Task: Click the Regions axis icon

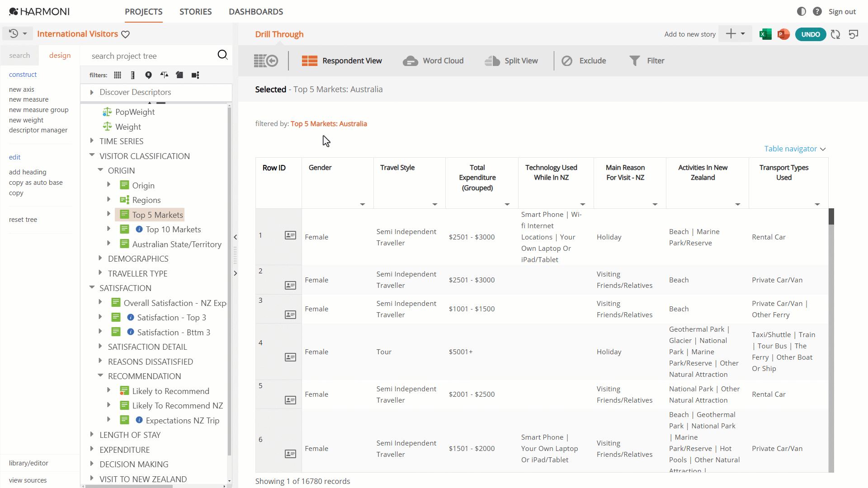Action: (124, 200)
